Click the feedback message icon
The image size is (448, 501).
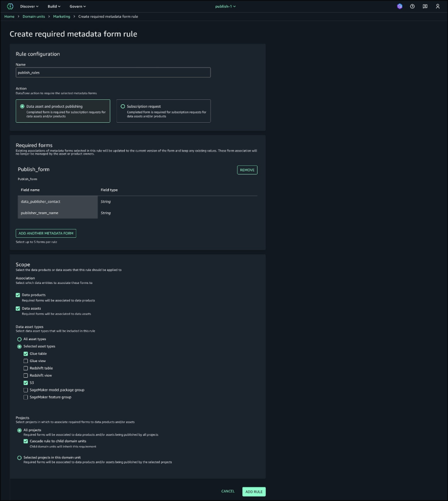425,6
